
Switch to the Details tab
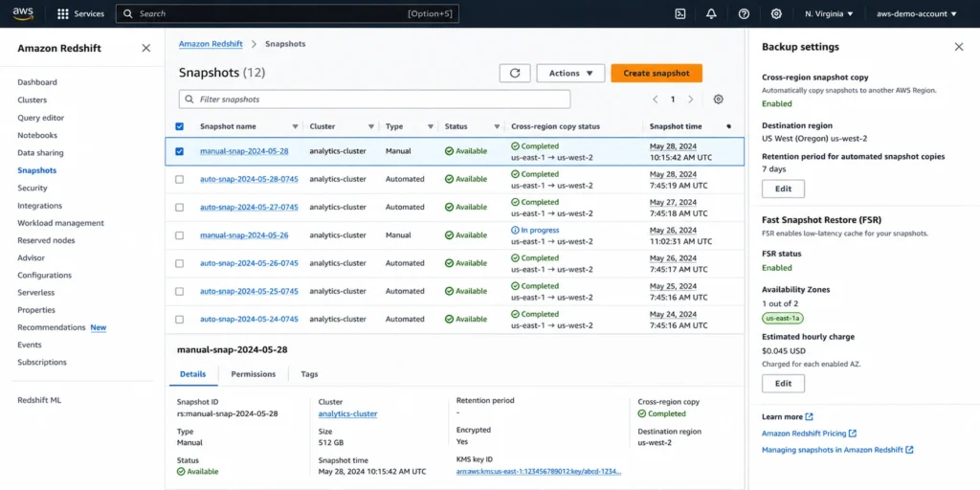click(192, 374)
